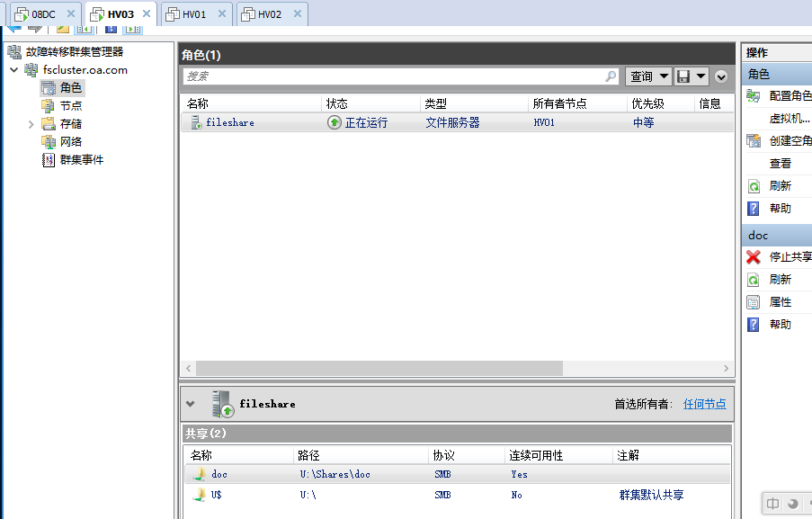Screen dimensions: 812x519
Task: Click the HV01 owner node cell
Action: 544,122
